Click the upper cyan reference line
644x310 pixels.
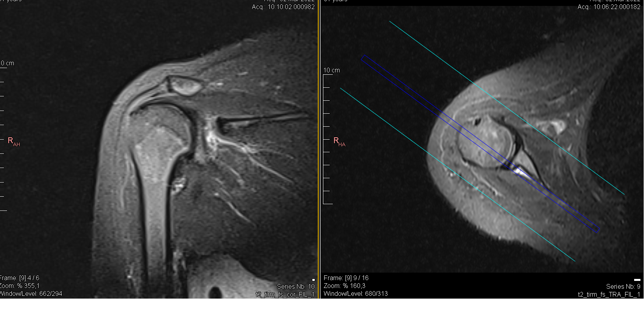click(x=507, y=108)
